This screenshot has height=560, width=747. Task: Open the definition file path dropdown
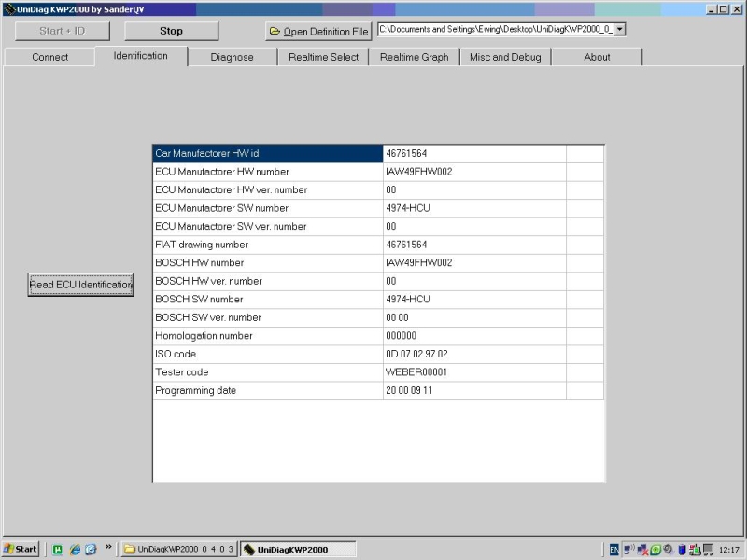[620, 30]
